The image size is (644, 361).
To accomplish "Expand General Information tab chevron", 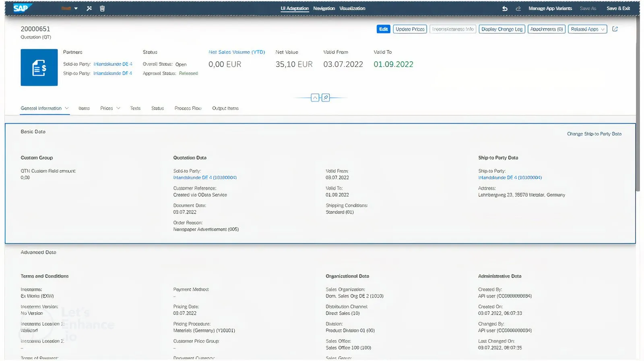I will pyautogui.click(x=67, y=108).
